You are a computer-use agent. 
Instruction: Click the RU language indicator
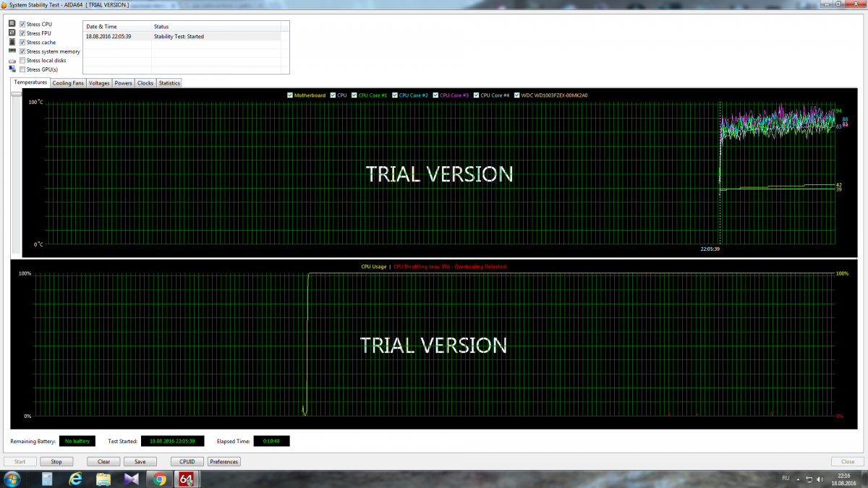(x=786, y=479)
